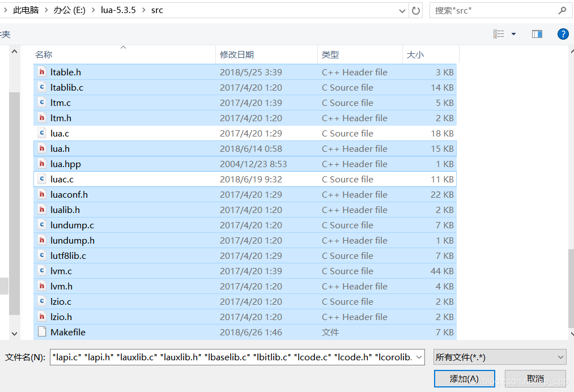Open the view options dropdown arrow
The height and width of the screenshot is (392, 574).
513,34
